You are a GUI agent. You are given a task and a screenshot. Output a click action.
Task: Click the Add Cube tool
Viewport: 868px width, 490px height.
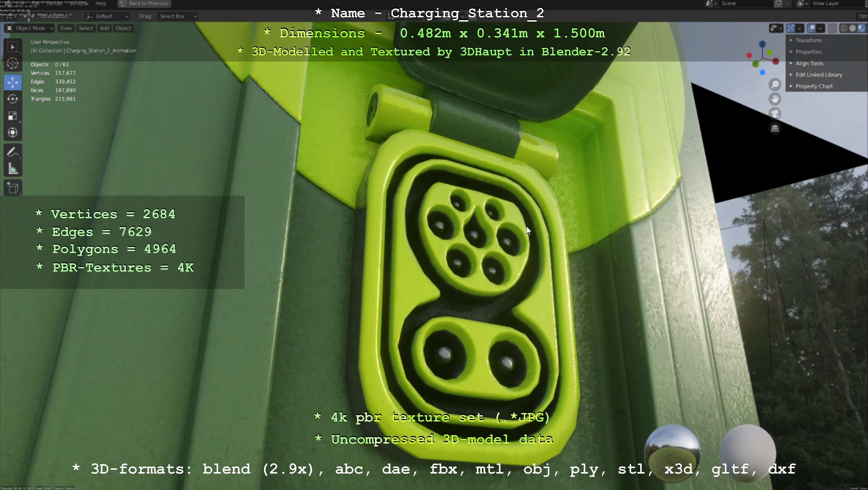13,188
